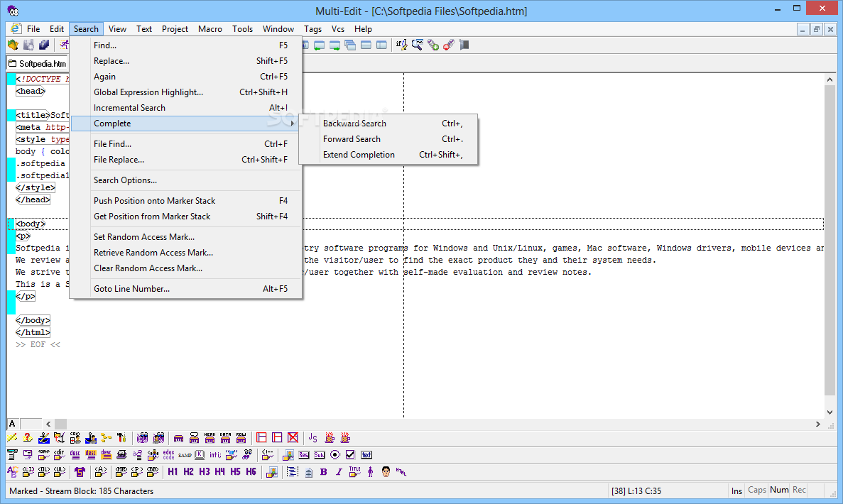Switch to Softpedia.htm file tab

37,63
